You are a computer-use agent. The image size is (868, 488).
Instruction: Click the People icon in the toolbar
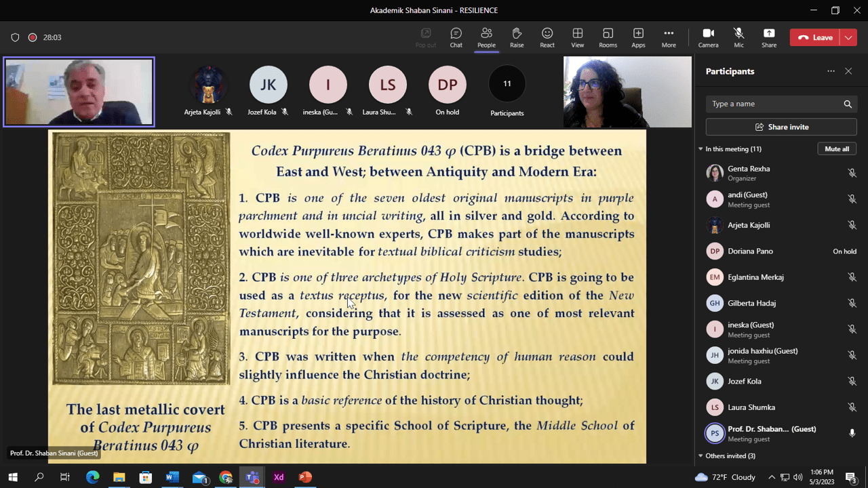tap(486, 37)
